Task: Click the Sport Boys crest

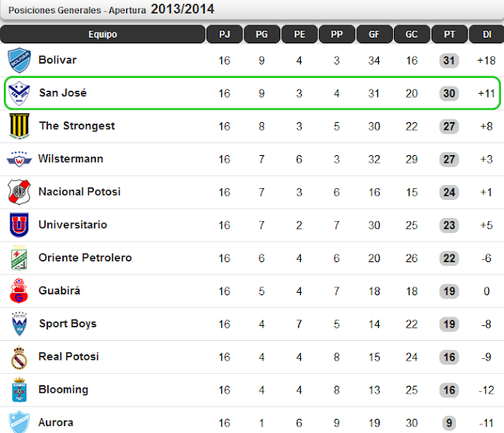Action: pyautogui.click(x=19, y=324)
